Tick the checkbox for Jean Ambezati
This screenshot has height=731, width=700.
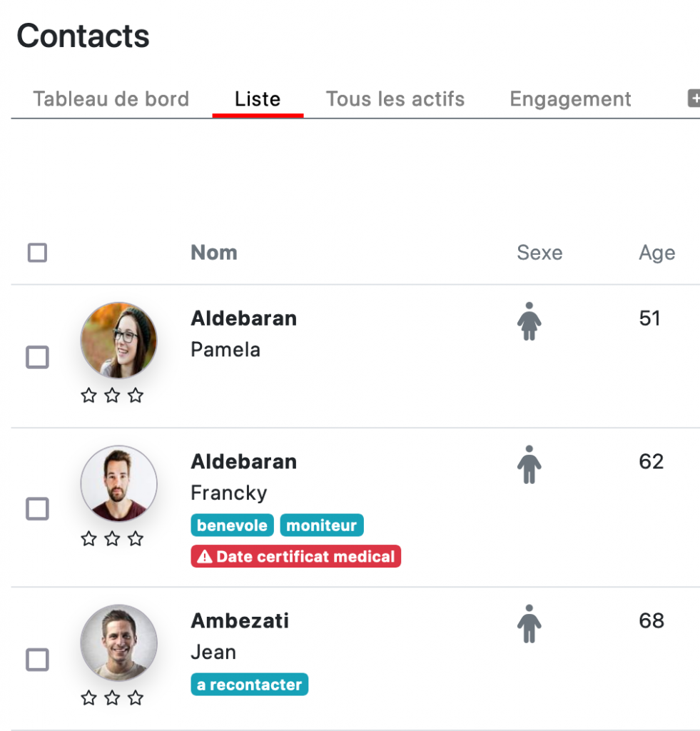37,659
